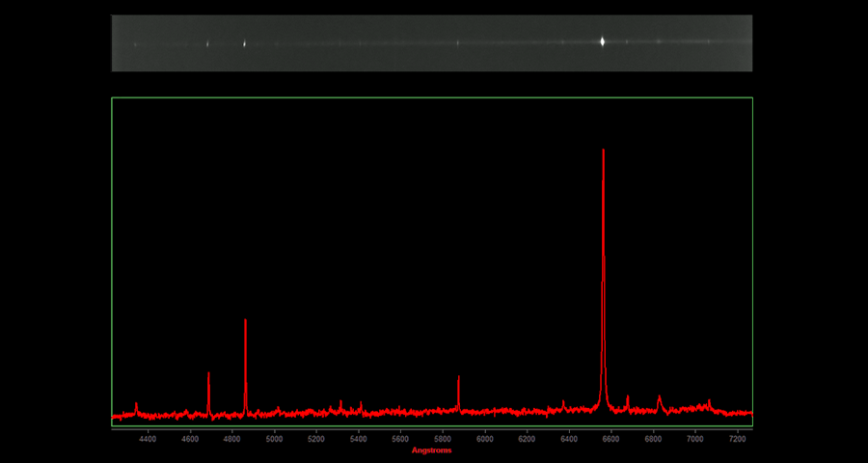Click the 7000 tick label on the axis
The width and height of the screenshot is (868, 463).
[x=694, y=439]
